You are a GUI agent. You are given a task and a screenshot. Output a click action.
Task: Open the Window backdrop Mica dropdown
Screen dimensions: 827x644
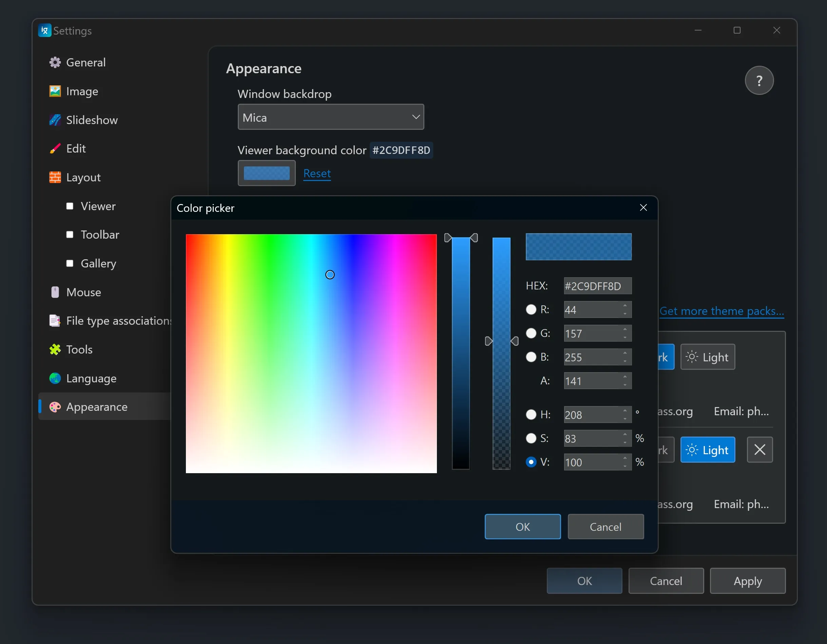pyautogui.click(x=330, y=117)
